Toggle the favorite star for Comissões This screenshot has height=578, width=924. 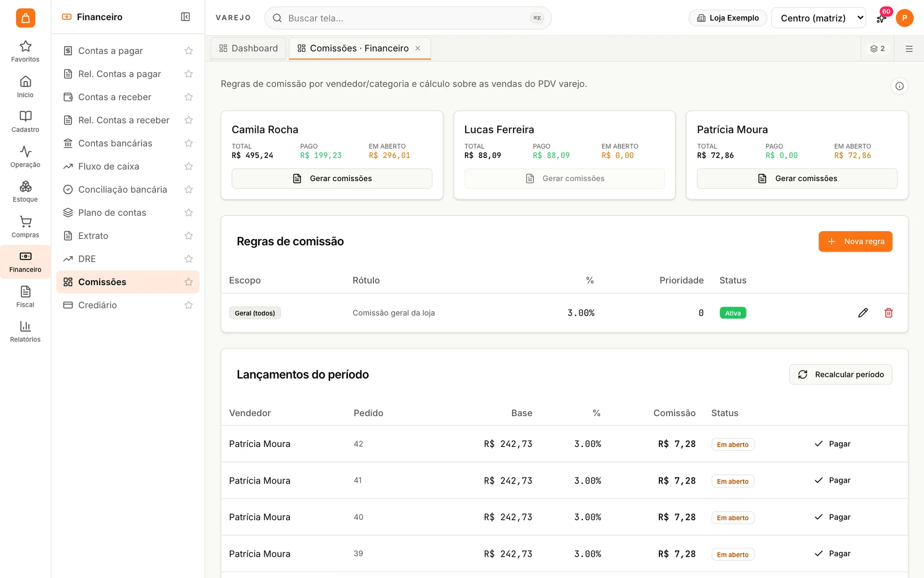pyautogui.click(x=189, y=282)
